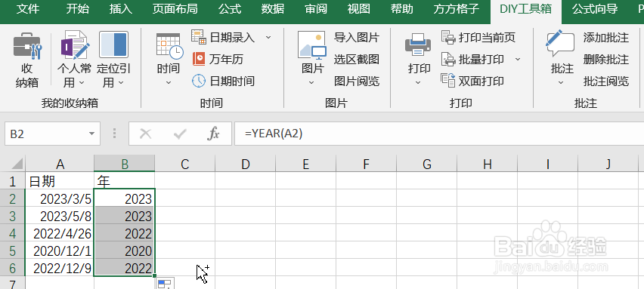Click 日期录入 button
This screenshot has height=289, width=644.
(x=224, y=38)
